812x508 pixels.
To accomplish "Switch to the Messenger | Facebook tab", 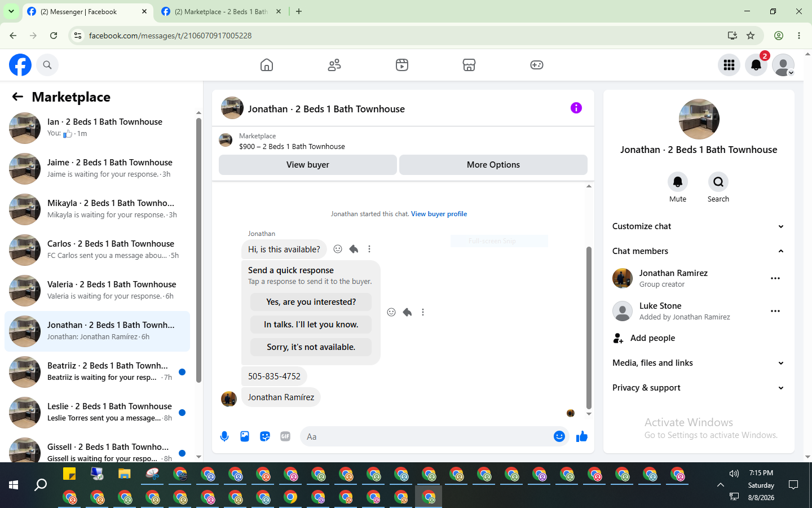I will [x=87, y=12].
